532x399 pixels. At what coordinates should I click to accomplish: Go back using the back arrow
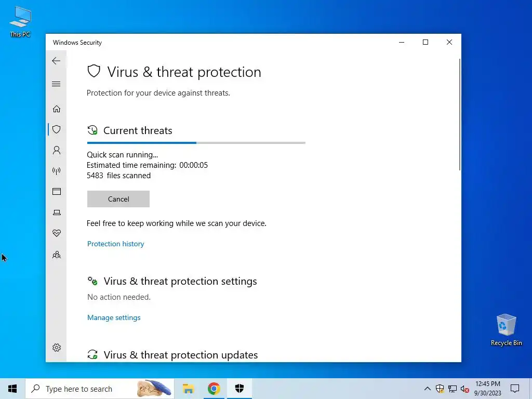tap(56, 61)
